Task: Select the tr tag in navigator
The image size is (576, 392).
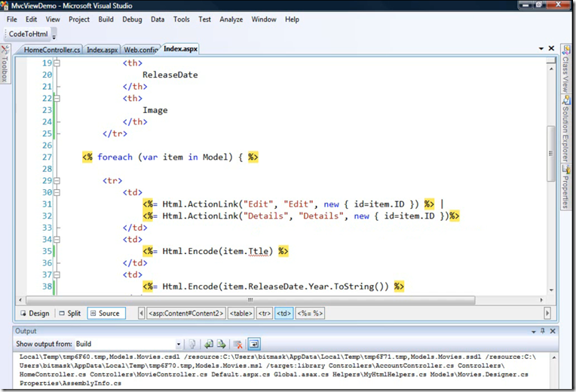Action: (265, 314)
